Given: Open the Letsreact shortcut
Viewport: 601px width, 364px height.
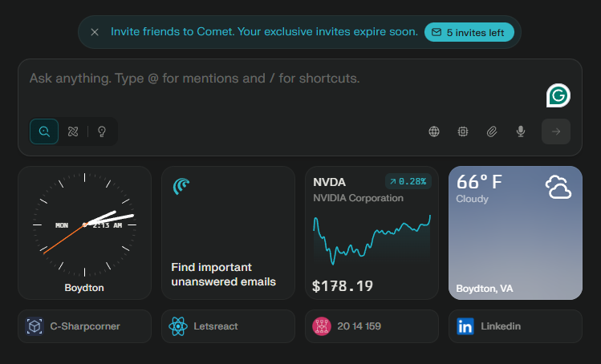Looking at the screenshot, I should [x=228, y=326].
